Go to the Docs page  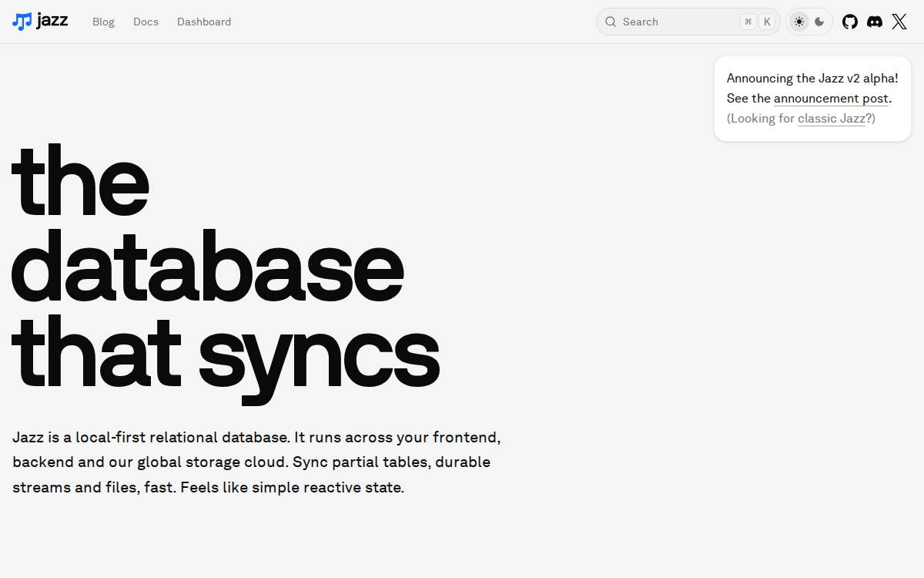pos(146,22)
